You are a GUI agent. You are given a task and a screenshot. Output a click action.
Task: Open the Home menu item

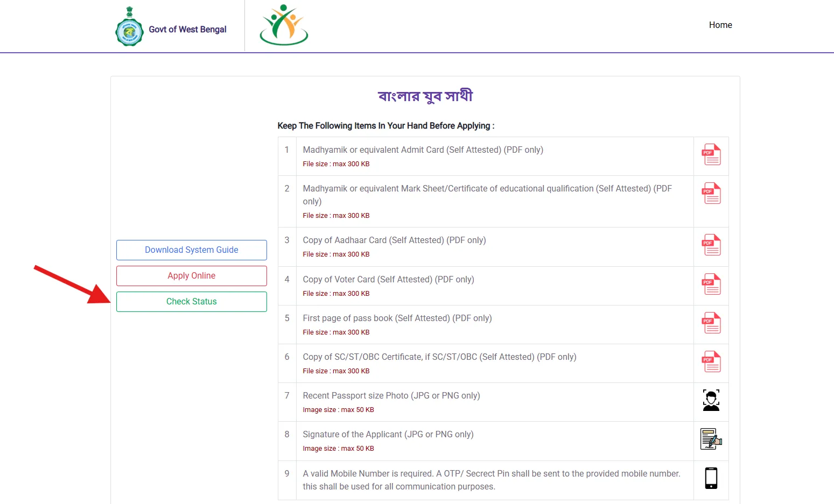720,25
